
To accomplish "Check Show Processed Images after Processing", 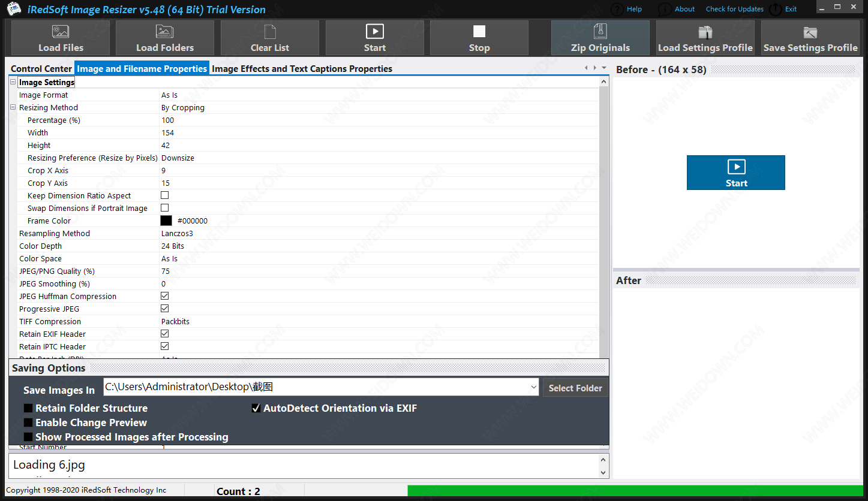I will click(x=28, y=437).
